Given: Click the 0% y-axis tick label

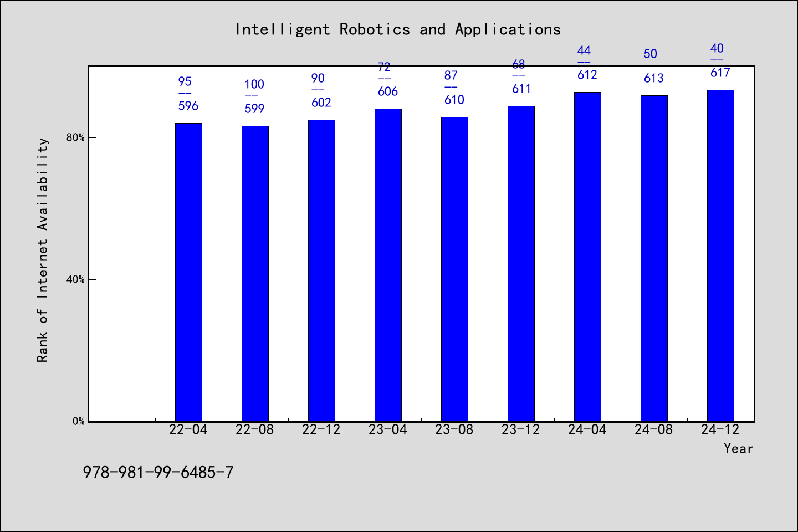Looking at the screenshot, I should pyautogui.click(x=78, y=422).
